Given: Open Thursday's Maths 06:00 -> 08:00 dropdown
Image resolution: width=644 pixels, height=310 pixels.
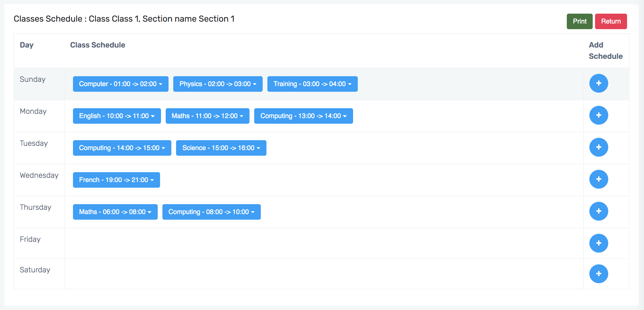Looking at the screenshot, I should click(x=115, y=212).
